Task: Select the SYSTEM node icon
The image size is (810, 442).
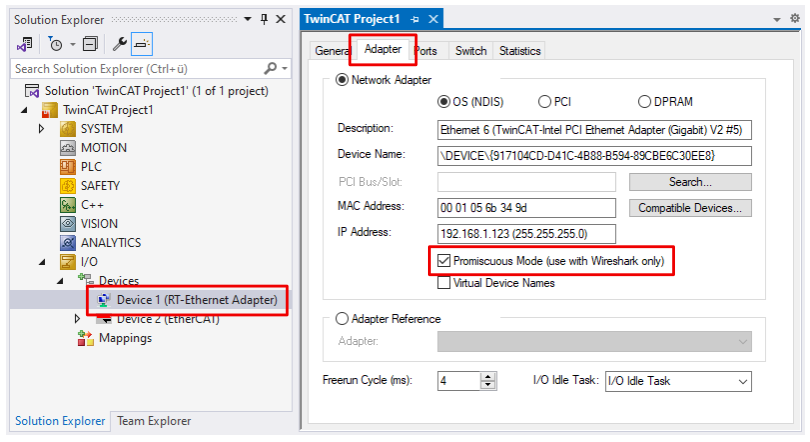Action: (x=68, y=129)
